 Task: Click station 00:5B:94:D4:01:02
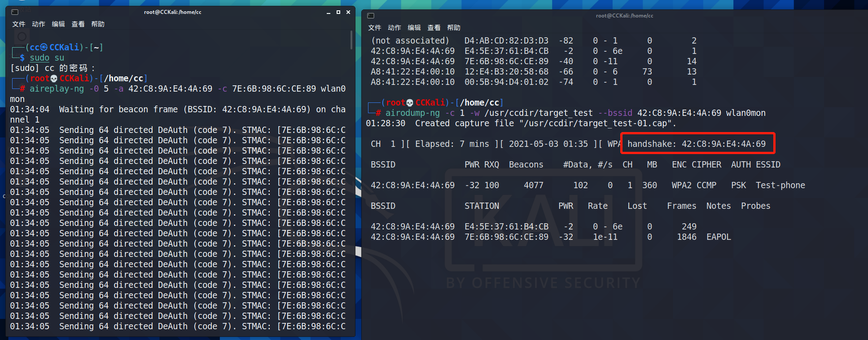pos(506,82)
